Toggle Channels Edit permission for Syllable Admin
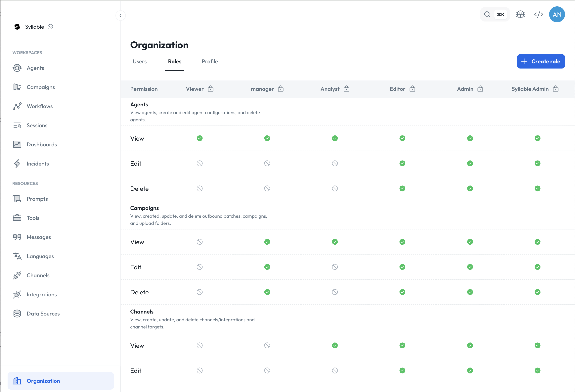 537,370
